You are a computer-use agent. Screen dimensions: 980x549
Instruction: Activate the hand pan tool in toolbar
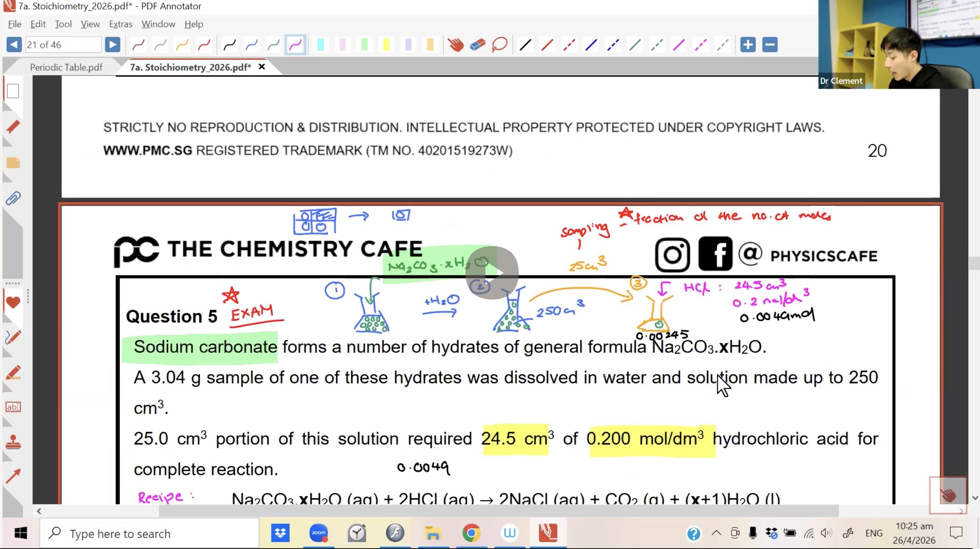click(456, 45)
